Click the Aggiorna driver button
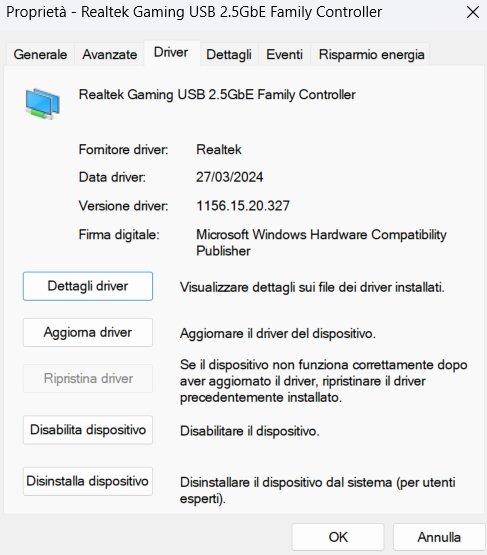 click(x=88, y=332)
